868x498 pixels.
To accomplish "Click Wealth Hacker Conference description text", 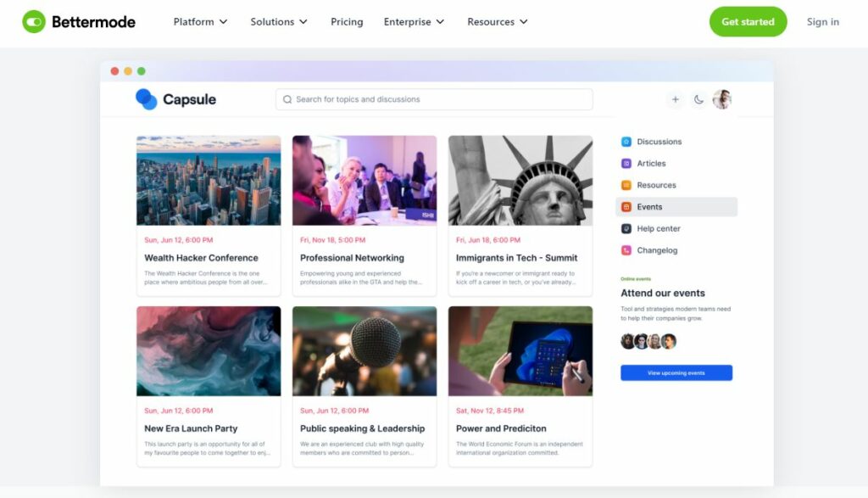I will click(206, 277).
